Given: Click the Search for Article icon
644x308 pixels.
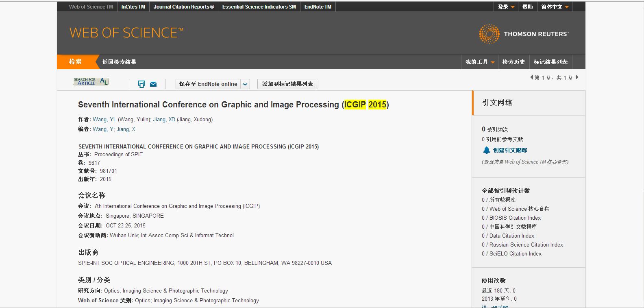Looking at the screenshot, I should coord(91,82).
